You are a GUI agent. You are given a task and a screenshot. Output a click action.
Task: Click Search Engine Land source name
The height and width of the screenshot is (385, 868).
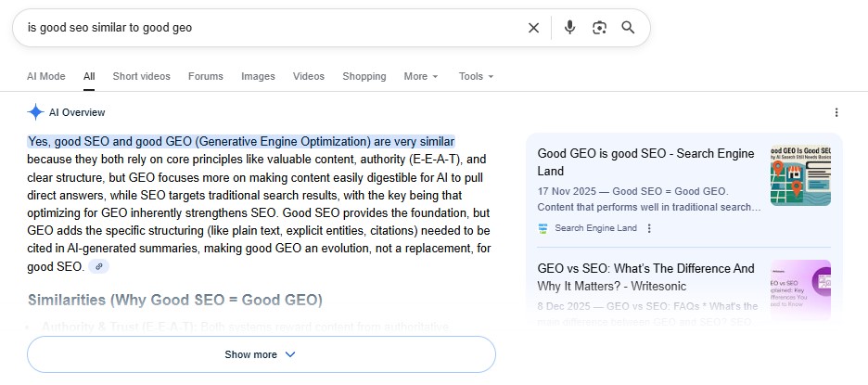pyautogui.click(x=595, y=228)
